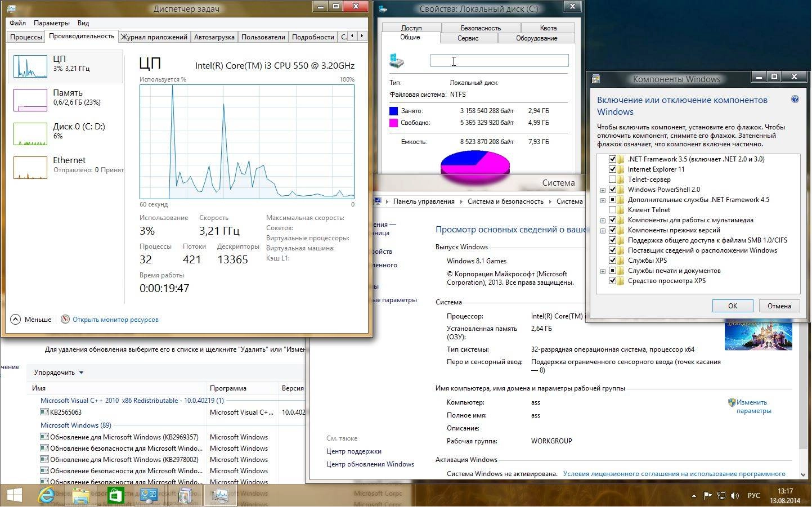Launch Internet Explorer from the taskbar
The image size is (812, 507).
click(46, 495)
